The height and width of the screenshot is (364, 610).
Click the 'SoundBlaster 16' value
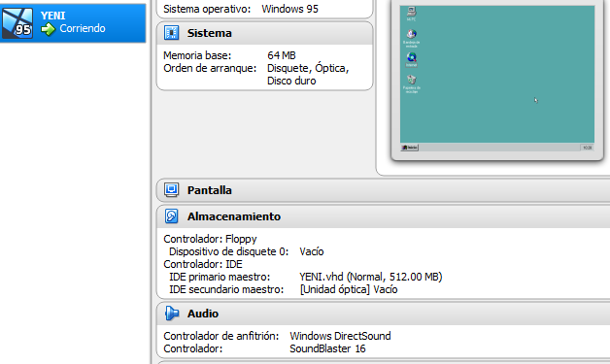[327, 348]
